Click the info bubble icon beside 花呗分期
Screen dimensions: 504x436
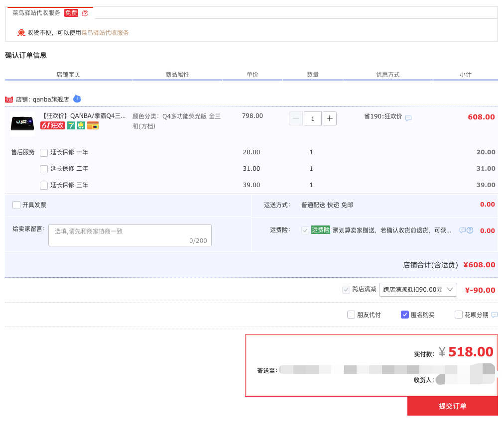point(495,315)
